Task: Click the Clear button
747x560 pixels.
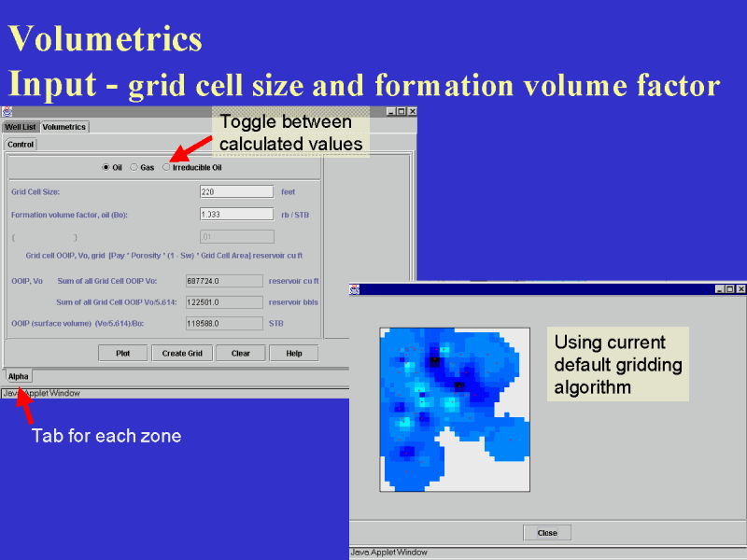Action: pos(241,354)
